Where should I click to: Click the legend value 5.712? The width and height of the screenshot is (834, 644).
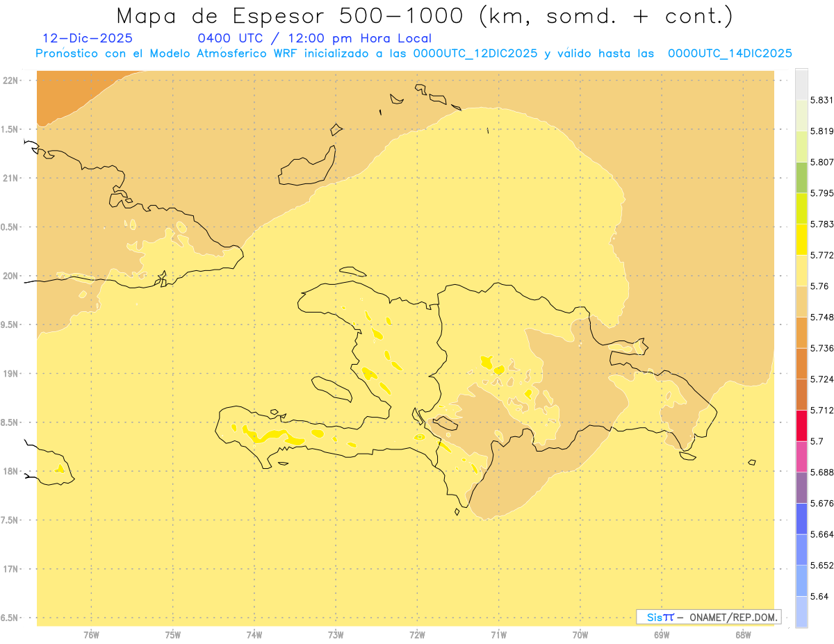(822, 410)
